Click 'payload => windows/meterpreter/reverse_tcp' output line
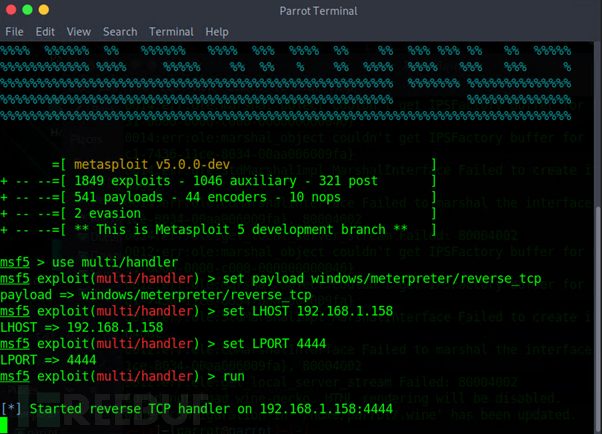The image size is (602, 434). 155,295
